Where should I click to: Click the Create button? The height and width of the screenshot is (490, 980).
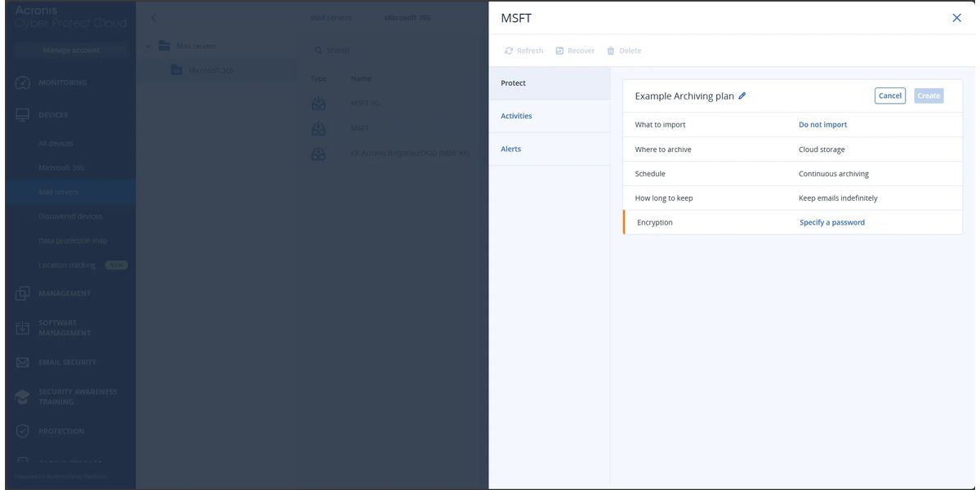coord(929,96)
